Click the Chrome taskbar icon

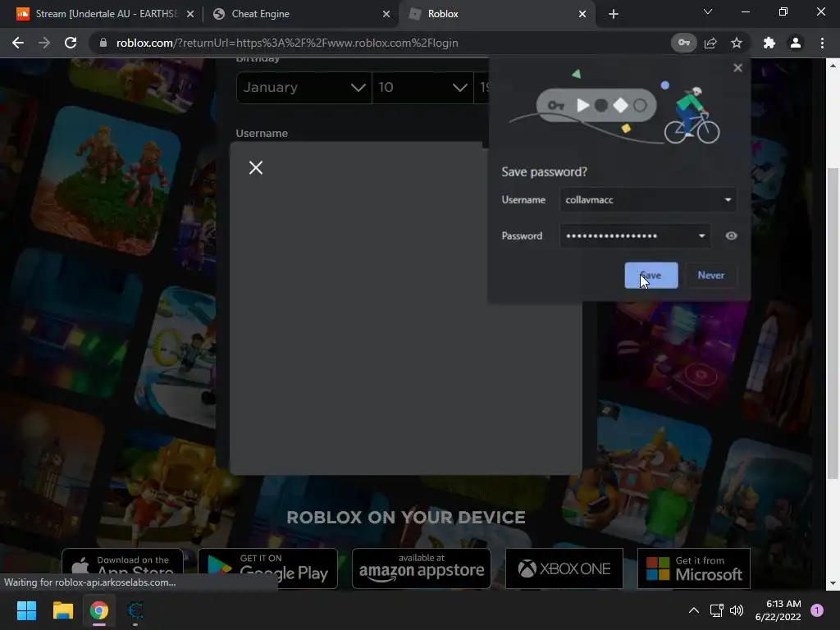click(x=99, y=610)
